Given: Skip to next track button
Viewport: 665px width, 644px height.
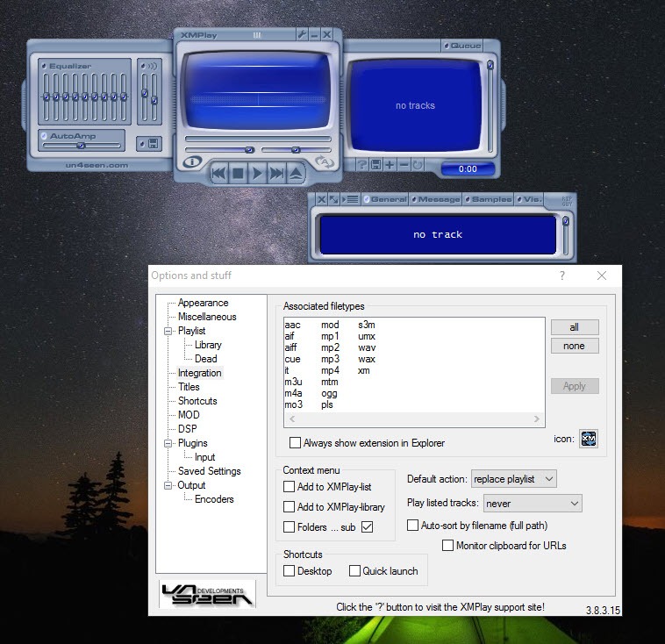Looking at the screenshot, I should (276, 173).
